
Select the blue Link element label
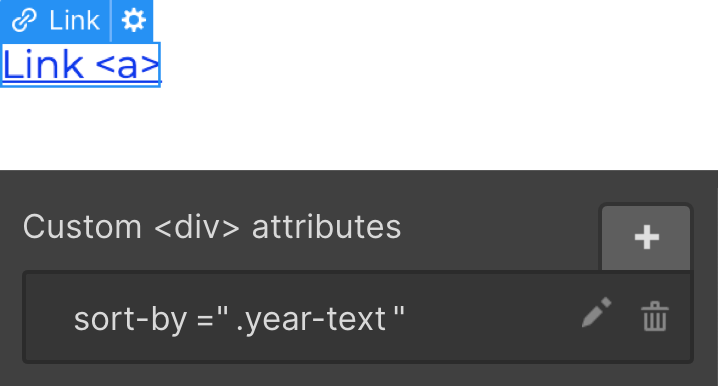click(x=55, y=21)
